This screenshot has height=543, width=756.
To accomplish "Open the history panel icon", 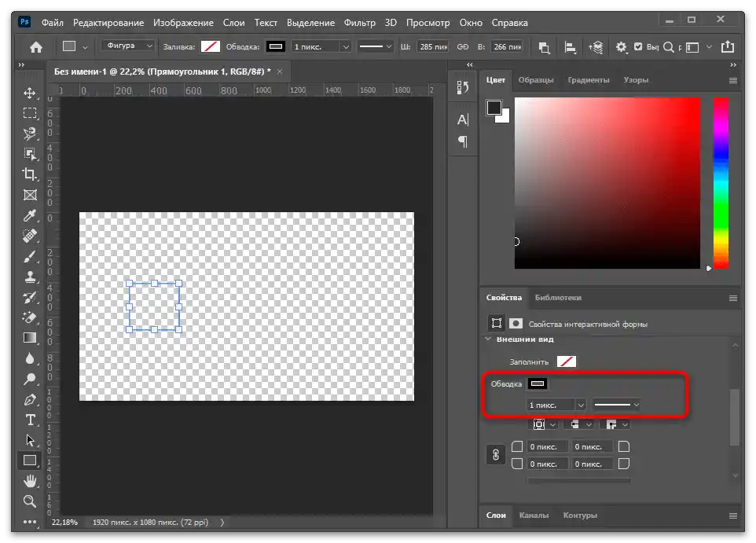I will tap(463, 87).
